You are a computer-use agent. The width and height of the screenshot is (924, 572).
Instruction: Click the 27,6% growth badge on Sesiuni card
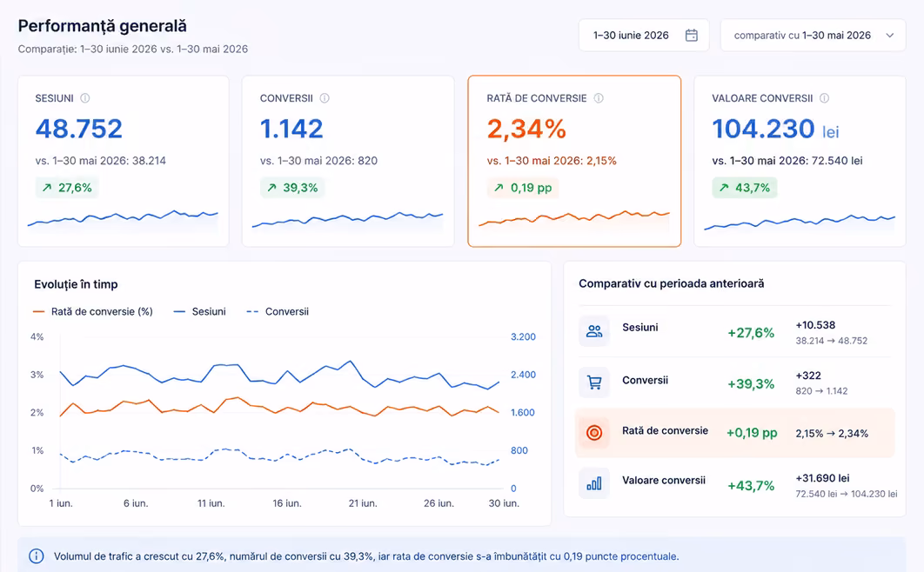[x=67, y=188]
